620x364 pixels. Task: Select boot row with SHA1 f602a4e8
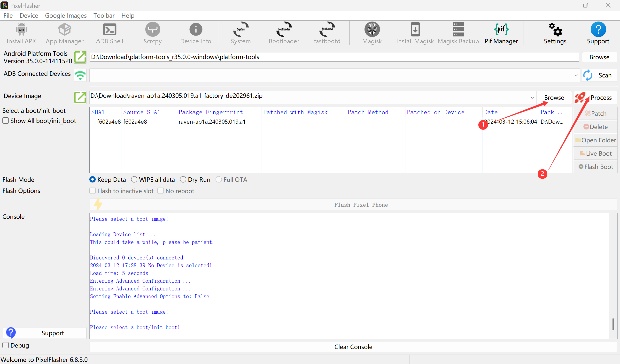click(328, 121)
